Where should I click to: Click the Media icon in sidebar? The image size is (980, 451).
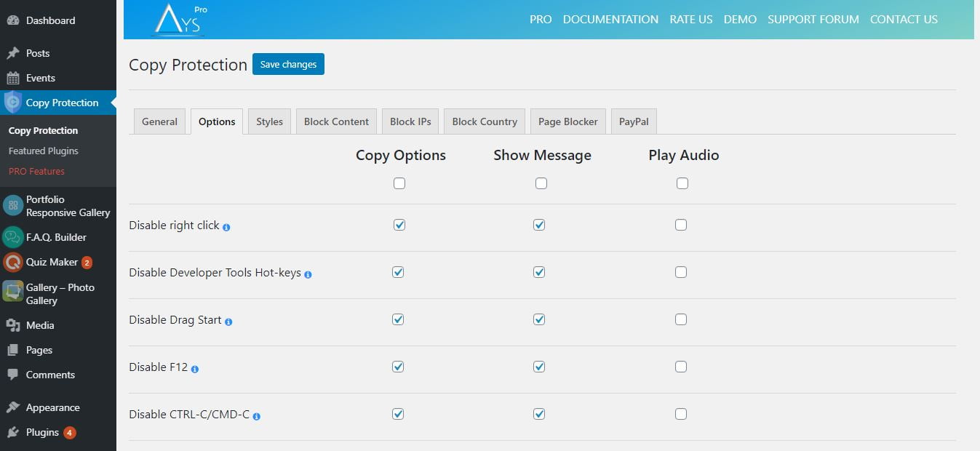(13, 325)
